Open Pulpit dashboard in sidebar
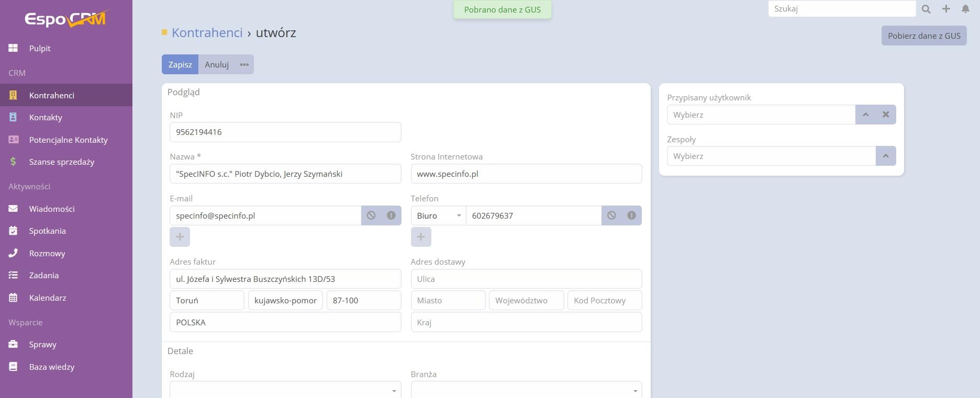This screenshot has width=980, height=398. 66,48
